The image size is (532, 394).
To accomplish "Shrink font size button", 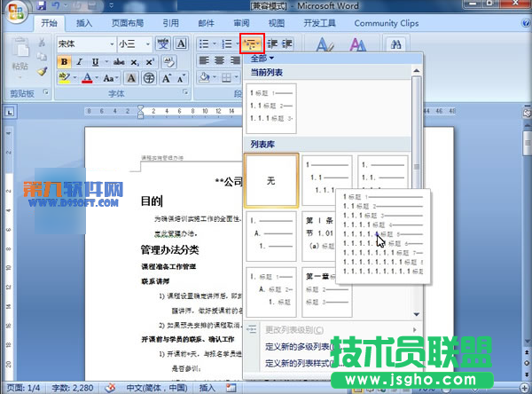I will tap(181, 78).
